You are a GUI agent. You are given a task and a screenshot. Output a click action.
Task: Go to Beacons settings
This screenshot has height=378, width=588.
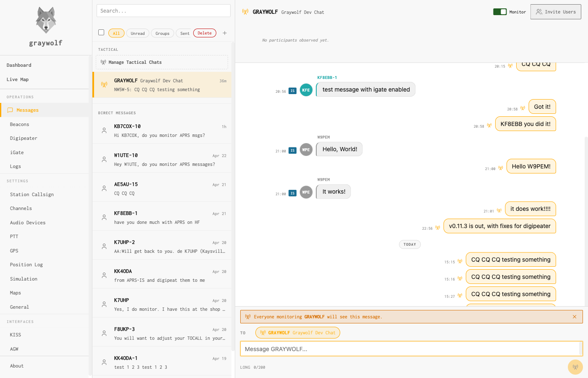pos(45,124)
